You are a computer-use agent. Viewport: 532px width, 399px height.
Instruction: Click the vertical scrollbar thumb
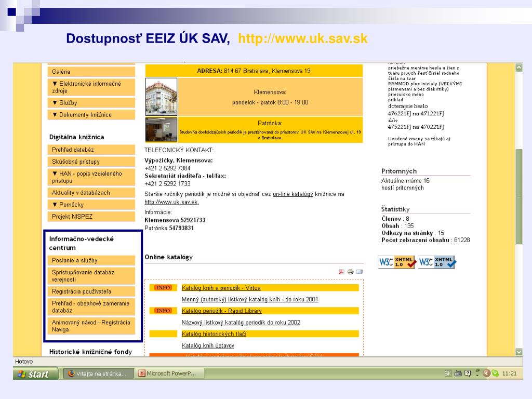coord(519,197)
